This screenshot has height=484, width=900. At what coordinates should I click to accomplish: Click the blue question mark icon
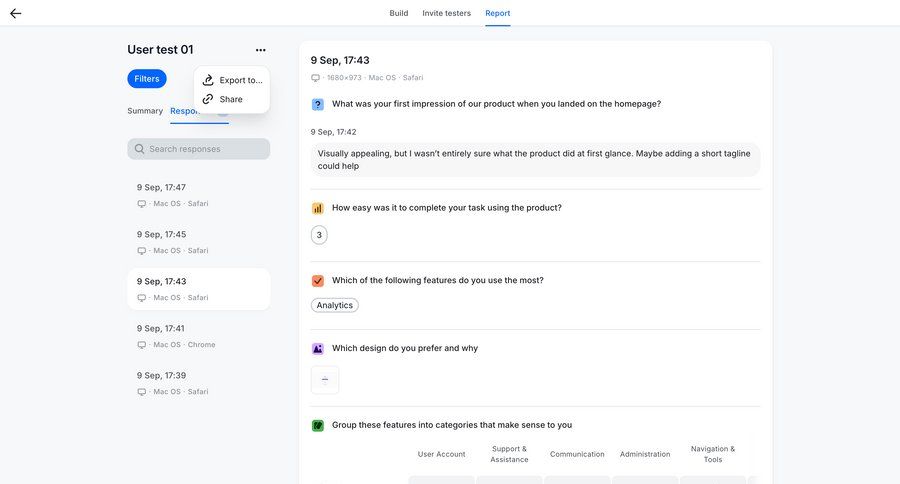tap(318, 104)
